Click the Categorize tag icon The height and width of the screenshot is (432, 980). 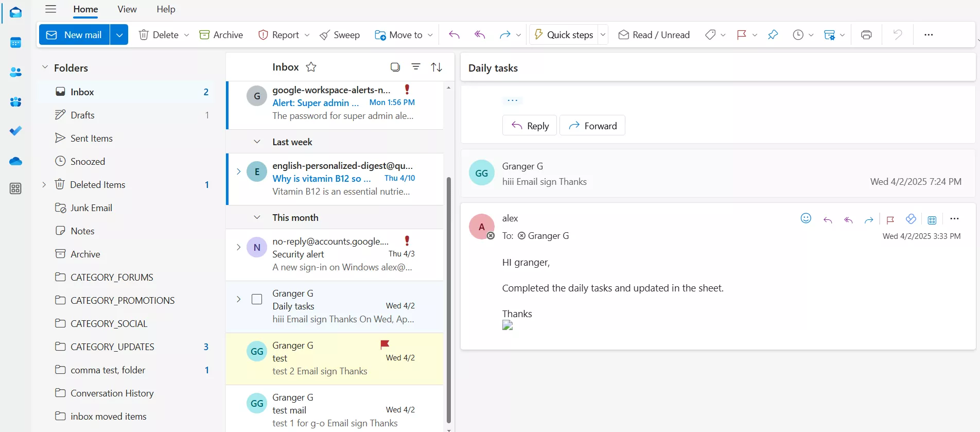[x=710, y=34]
